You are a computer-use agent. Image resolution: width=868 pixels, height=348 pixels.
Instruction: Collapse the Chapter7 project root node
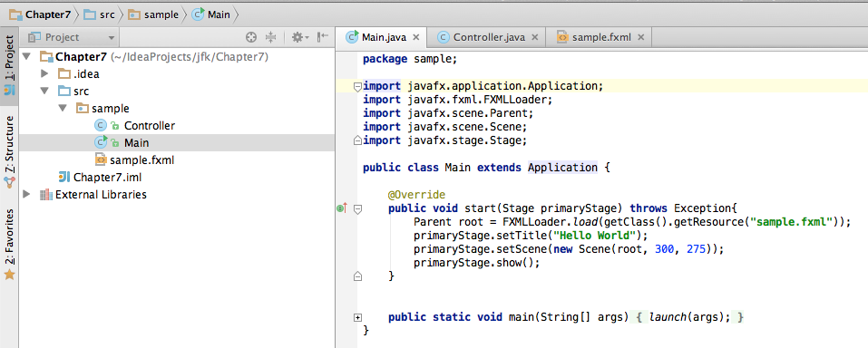[26, 56]
